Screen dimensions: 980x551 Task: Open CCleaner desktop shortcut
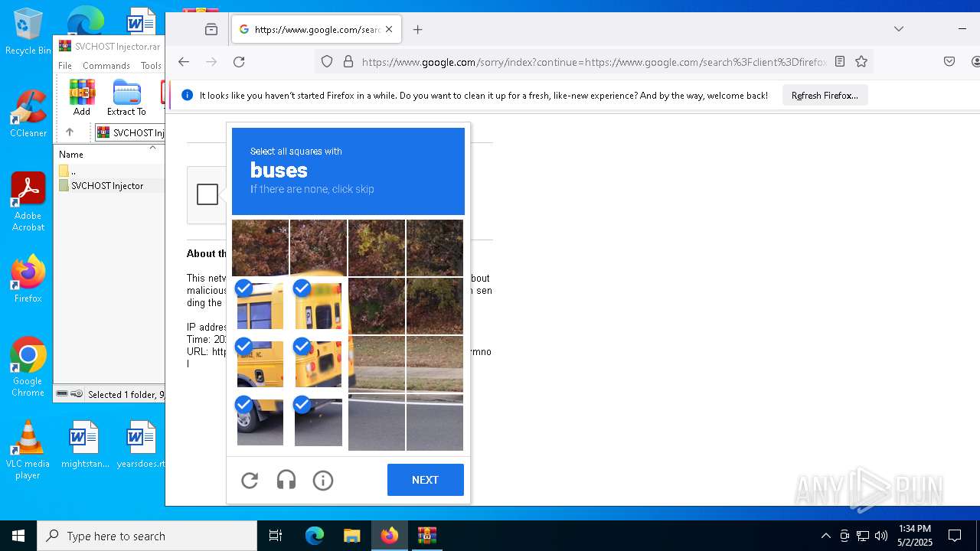click(28, 114)
